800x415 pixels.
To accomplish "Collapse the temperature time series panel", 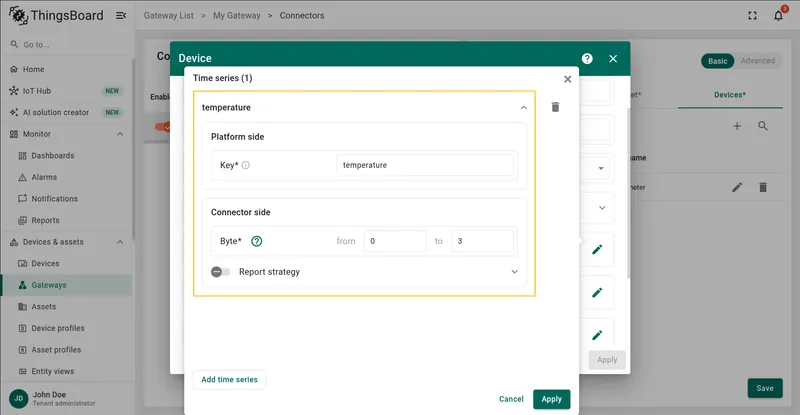I will [x=523, y=108].
